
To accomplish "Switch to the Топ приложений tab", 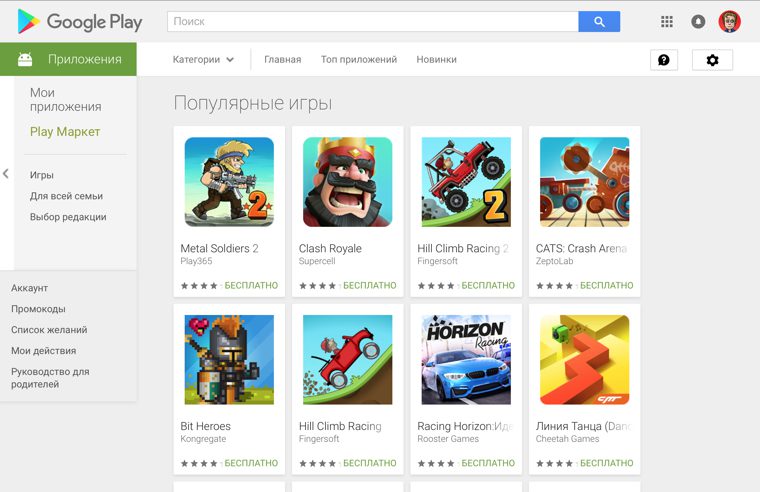I will click(359, 60).
